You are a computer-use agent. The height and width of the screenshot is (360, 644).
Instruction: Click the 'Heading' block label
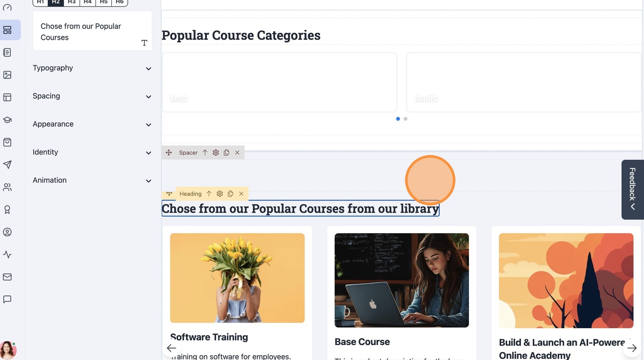[x=190, y=194]
